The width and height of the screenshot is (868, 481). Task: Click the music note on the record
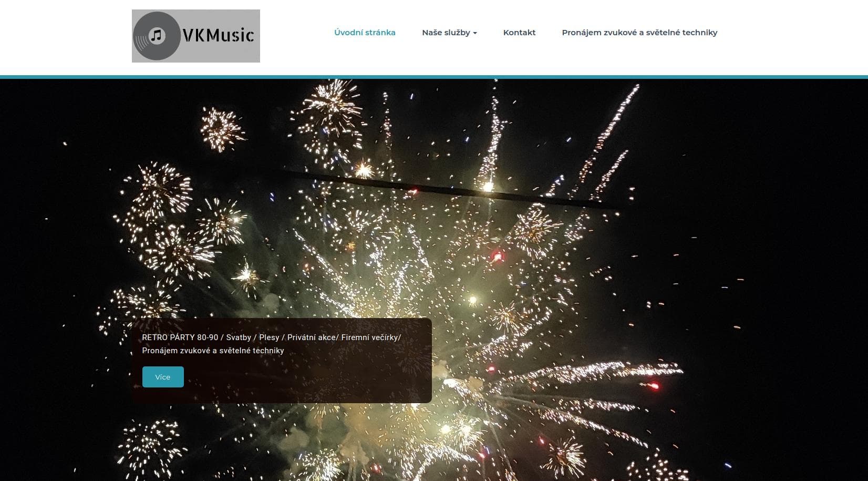pyautogui.click(x=157, y=36)
